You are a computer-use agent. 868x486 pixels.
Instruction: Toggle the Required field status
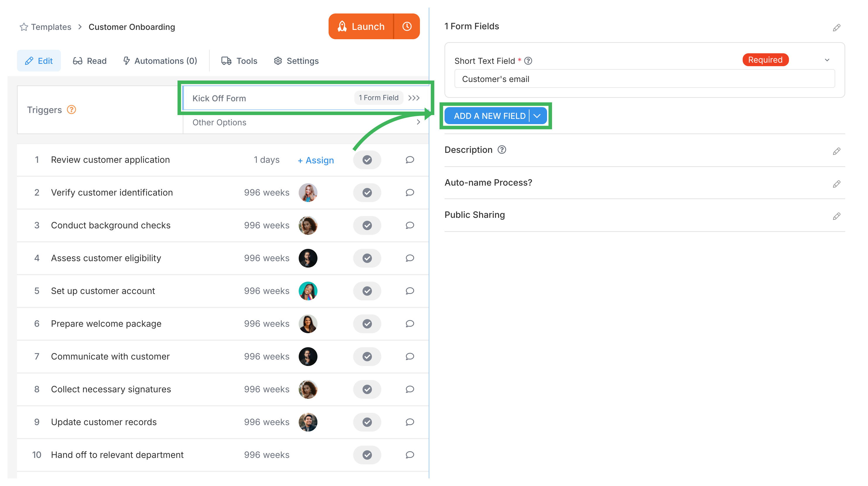click(766, 60)
